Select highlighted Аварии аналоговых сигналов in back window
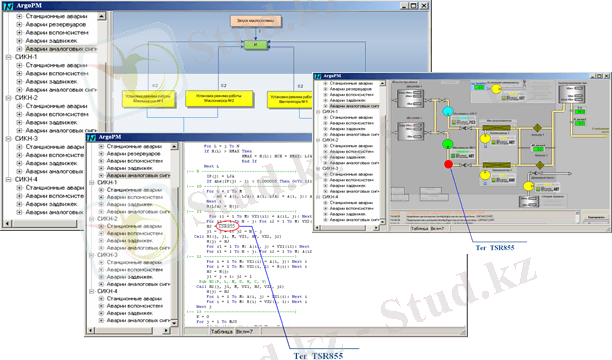The width and height of the screenshot is (612, 360). (60, 49)
